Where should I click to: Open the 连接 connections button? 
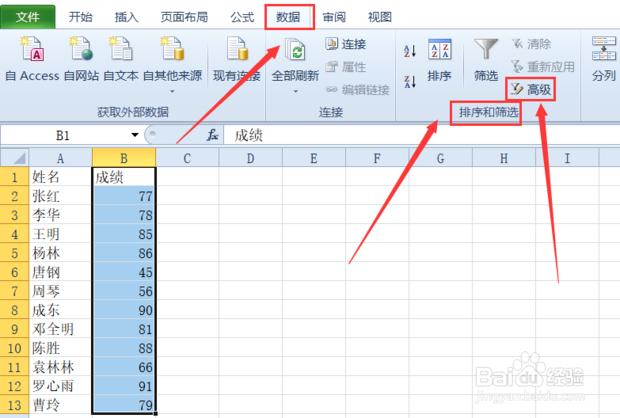point(346,44)
